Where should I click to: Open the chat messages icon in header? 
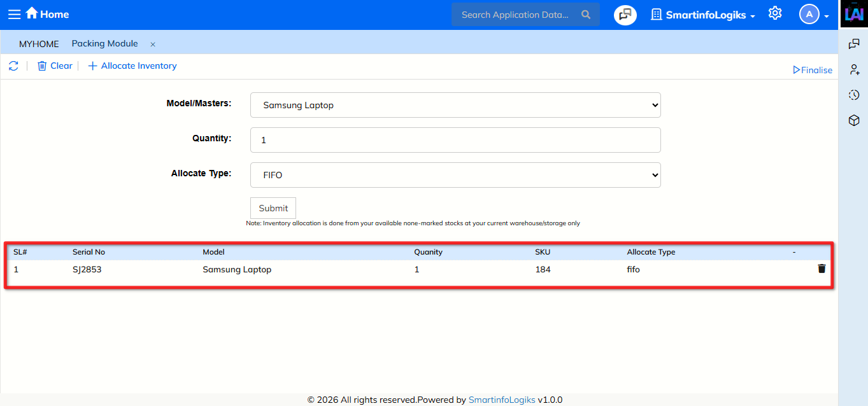[x=625, y=15]
